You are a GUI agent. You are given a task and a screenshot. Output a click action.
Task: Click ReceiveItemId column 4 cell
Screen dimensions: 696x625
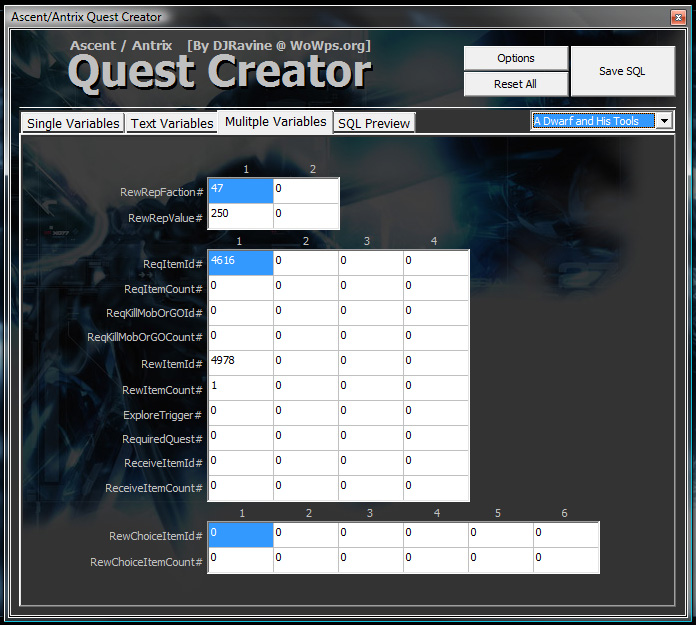(x=436, y=463)
